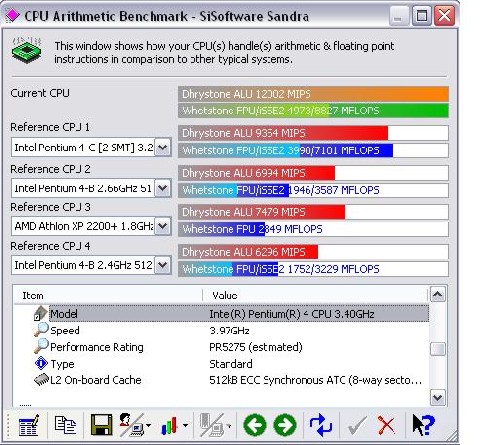The height and width of the screenshot is (445, 499).
Task: Open Reference CPU 2 dropdown arrow
Action: point(163,188)
